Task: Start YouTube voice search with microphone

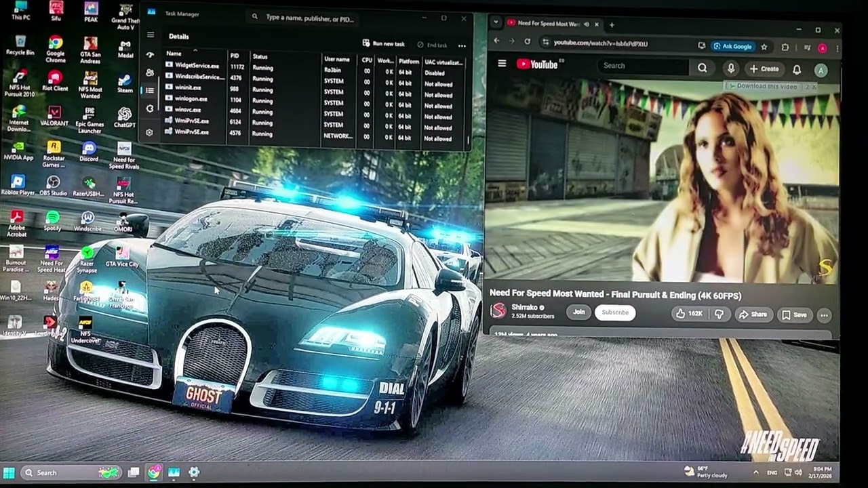Action: pos(731,68)
